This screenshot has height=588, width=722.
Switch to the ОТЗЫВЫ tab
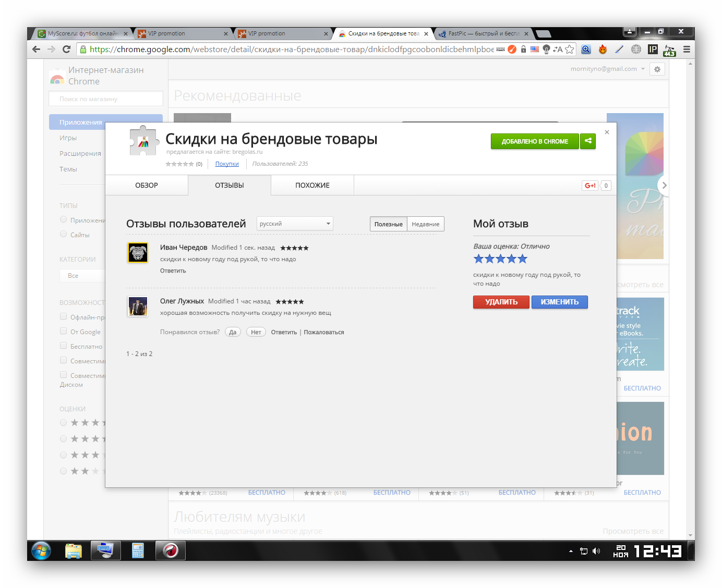[230, 185]
